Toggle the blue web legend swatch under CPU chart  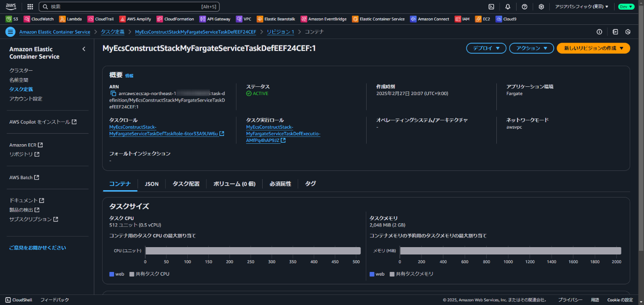[x=112, y=274]
